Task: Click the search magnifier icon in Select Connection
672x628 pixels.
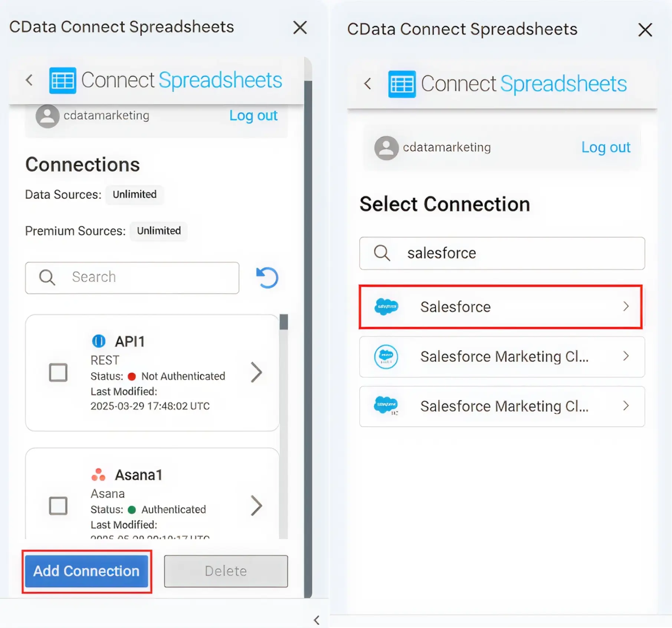Action: [381, 253]
